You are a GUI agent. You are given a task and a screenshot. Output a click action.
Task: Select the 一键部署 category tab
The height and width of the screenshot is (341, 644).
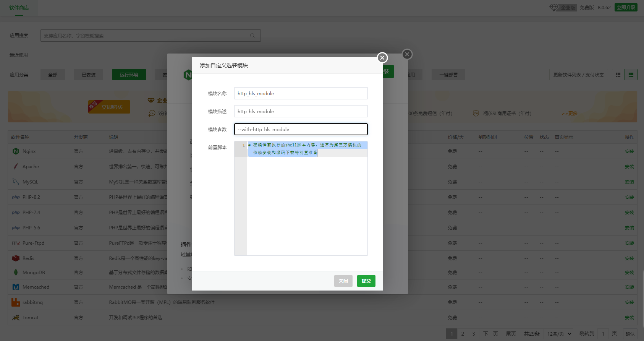(x=448, y=75)
